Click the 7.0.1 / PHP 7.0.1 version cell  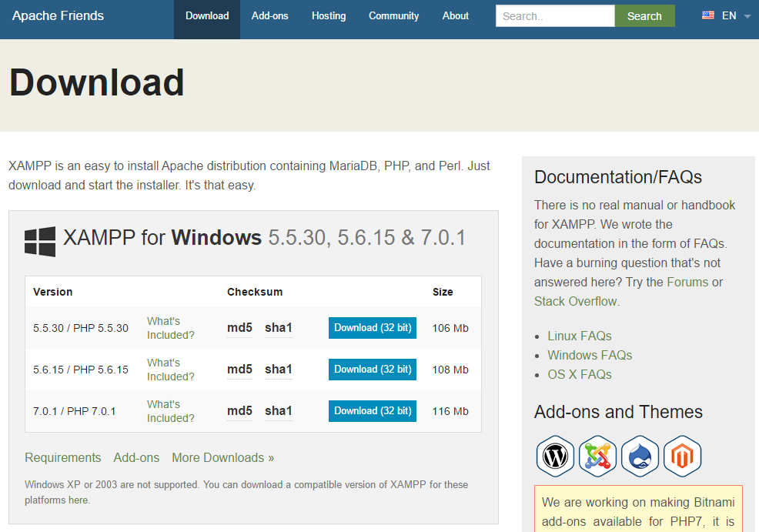coord(75,411)
